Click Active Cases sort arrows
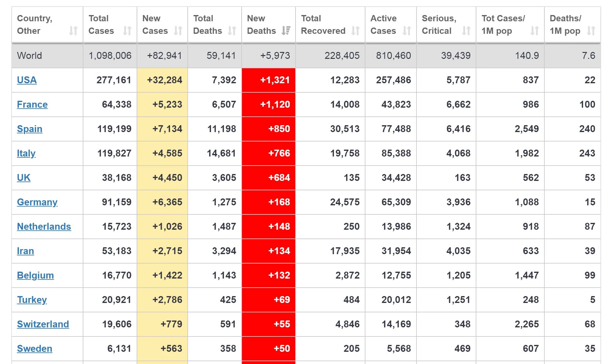613x364 pixels. click(407, 31)
